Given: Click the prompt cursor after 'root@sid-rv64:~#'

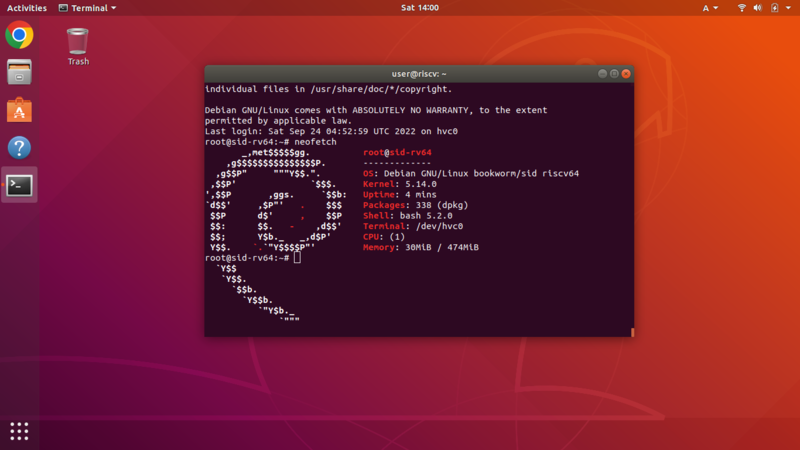Looking at the screenshot, I should (x=297, y=258).
